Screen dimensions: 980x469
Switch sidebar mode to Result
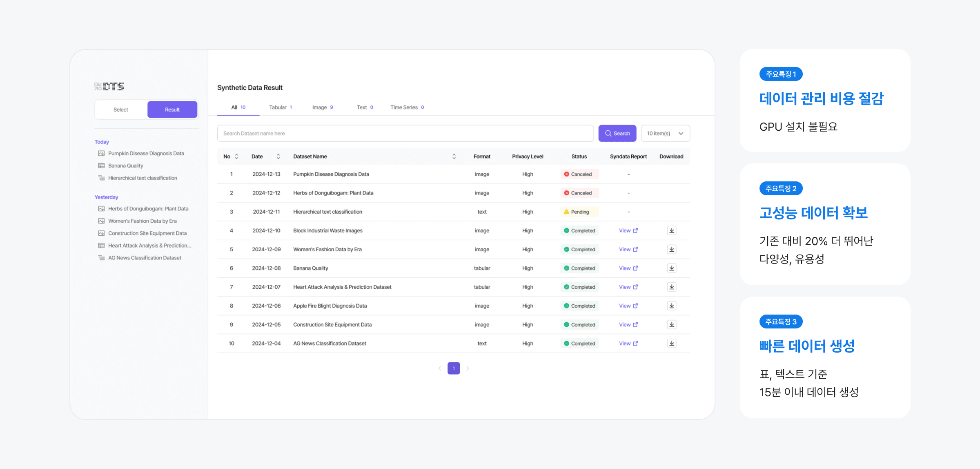pos(172,109)
